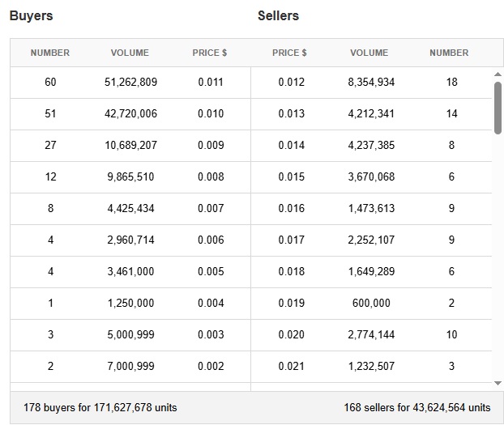Select seller price 0.015
The width and height of the screenshot is (504, 425).
[291, 176]
